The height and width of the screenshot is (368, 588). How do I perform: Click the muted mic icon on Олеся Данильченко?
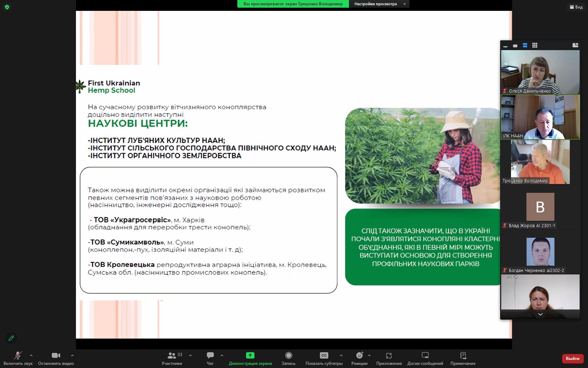coord(505,91)
